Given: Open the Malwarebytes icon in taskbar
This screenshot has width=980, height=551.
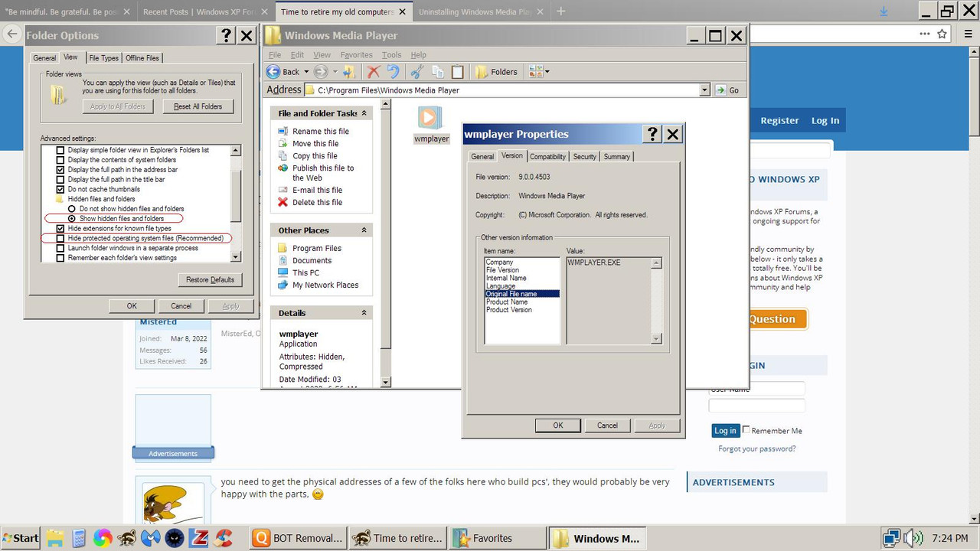Looking at the screenshot, I should coord(151,538).
